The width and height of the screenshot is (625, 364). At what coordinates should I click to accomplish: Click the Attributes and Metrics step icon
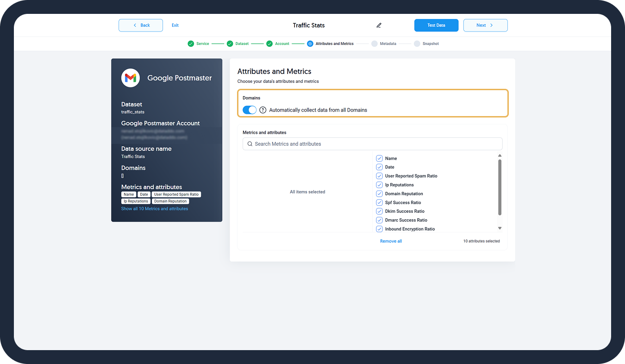coord(310,44)
